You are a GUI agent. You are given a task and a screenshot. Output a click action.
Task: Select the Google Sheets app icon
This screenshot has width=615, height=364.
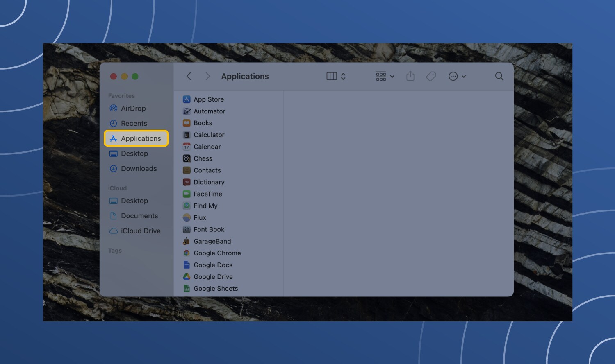coord(187,289)
